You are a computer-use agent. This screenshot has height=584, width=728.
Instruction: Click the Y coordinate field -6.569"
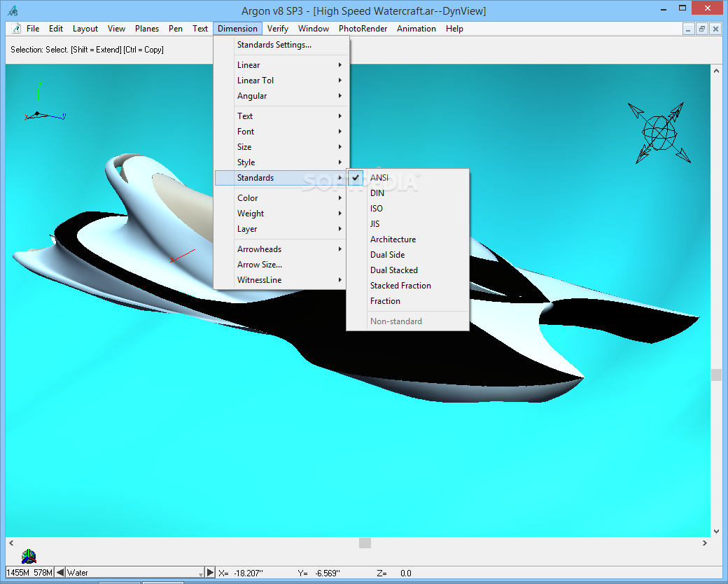coord(328,573)
